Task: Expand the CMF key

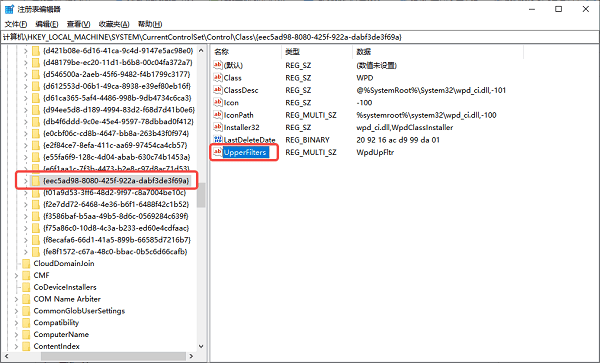Action: [16, 275]
